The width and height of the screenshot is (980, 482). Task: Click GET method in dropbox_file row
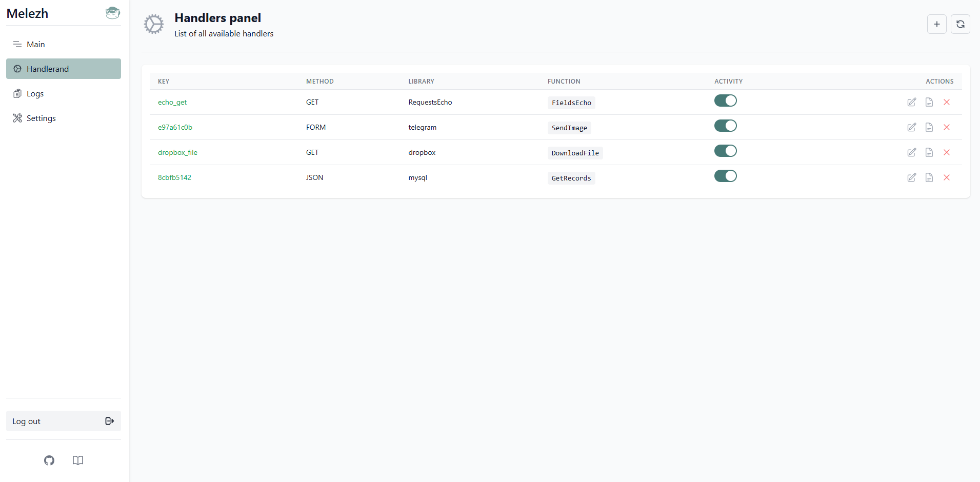coord(312,152)
